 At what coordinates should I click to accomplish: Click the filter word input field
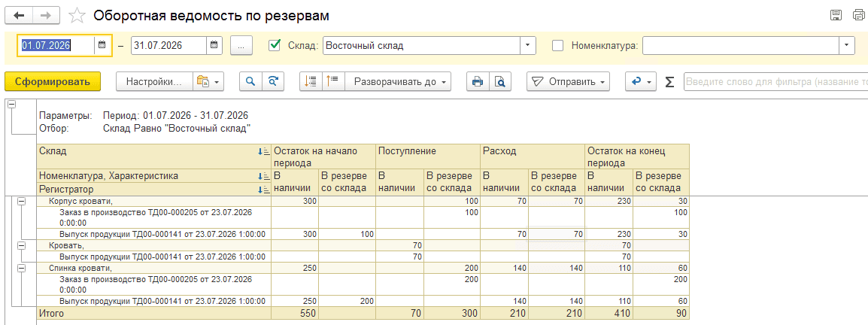pyautogui.click(x=775, y=81)
